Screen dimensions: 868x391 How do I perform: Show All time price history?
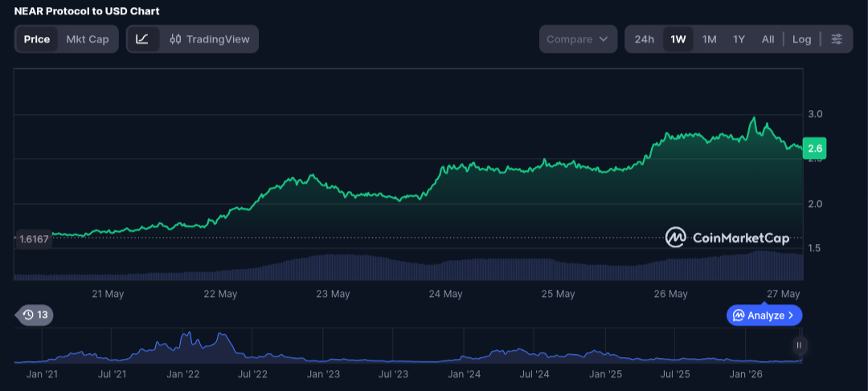[768, 39]
